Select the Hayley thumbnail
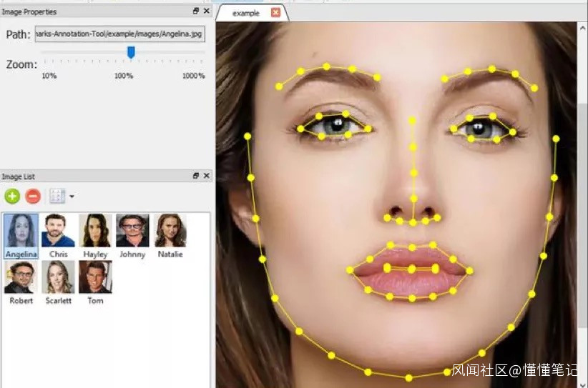This screenshot has height=388, width=588. pyautogui.click(x=95, y=237)
